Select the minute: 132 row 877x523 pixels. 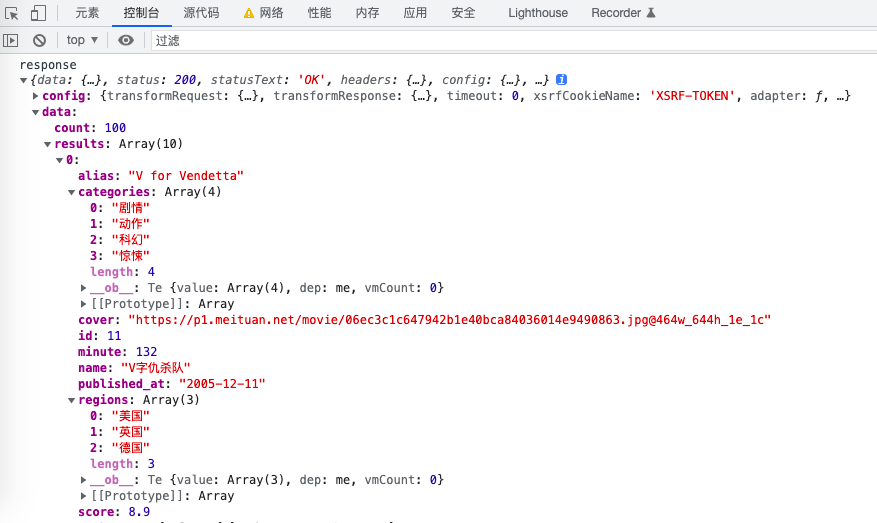click(117, 352)
